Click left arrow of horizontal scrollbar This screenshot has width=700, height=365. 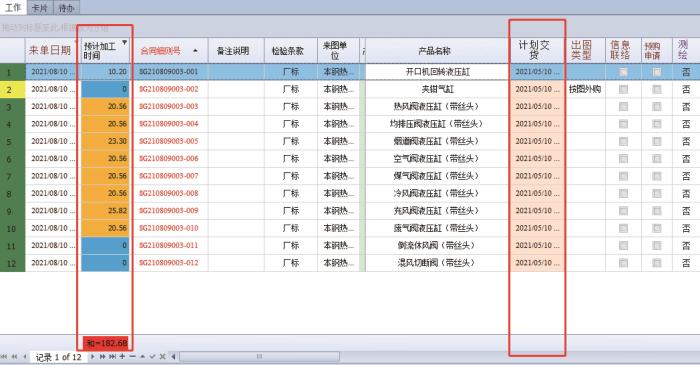173,357
